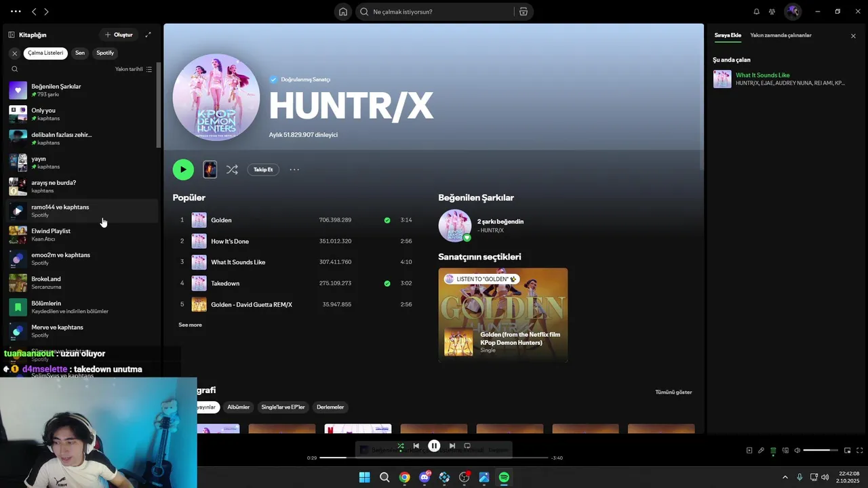Select the Single'lar ve EP'ler filter
The height and width of the screenshot is (488, 868).
tap(283, 407)
